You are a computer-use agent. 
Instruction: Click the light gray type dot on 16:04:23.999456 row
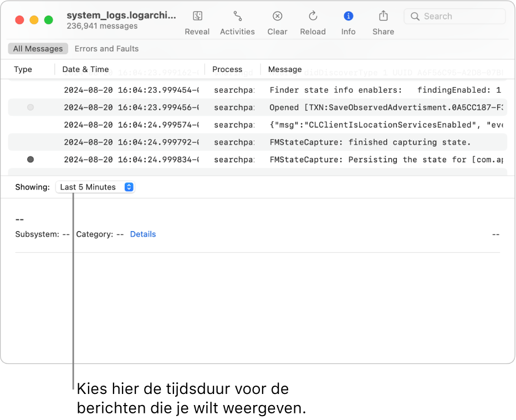tap(30, 107)
